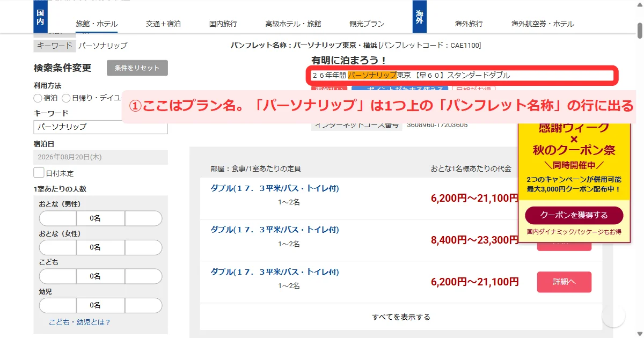Screen dimensions: 644x338
Task: Open the 観光プラン tab
Action: tap(367, 24)
